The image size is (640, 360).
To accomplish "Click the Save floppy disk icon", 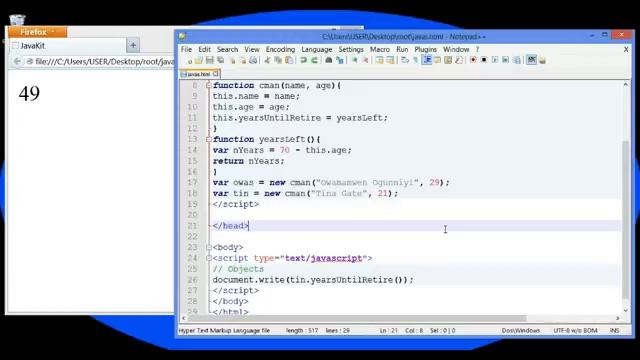I will (x=209, y=60).
